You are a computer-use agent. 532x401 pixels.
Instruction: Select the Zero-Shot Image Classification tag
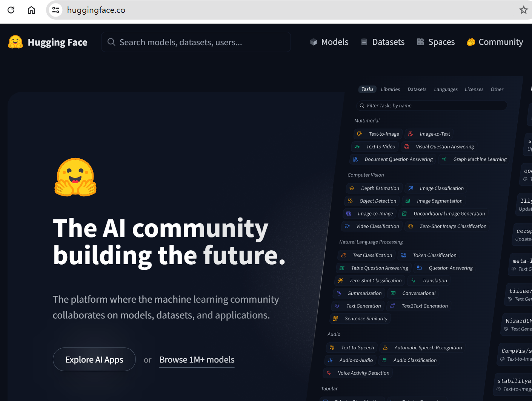447,226
